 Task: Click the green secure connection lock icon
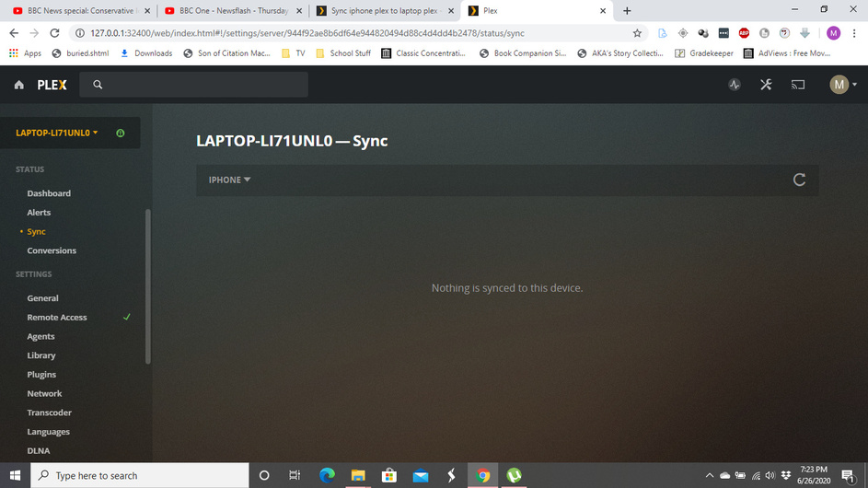click(121, 133)
